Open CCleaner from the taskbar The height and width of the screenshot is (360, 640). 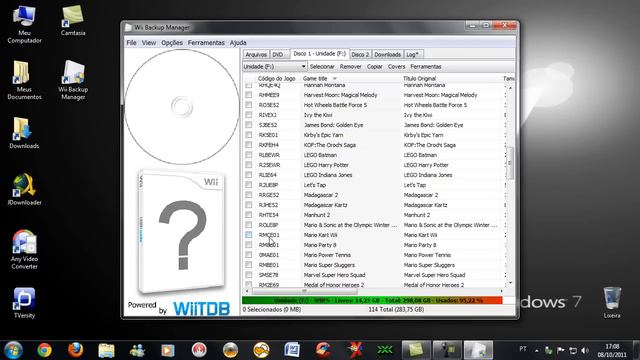(x=323, y=350)
